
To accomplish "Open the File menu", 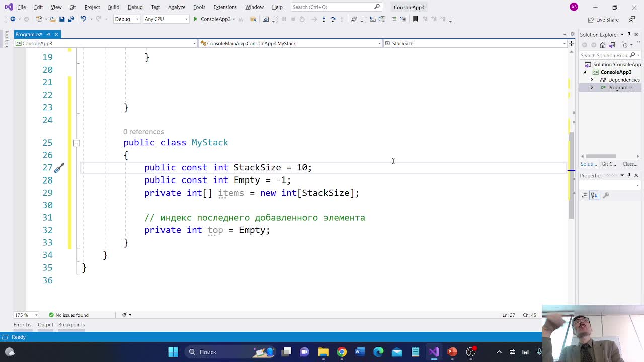I will pyautogui.click(x=22, y=7).
